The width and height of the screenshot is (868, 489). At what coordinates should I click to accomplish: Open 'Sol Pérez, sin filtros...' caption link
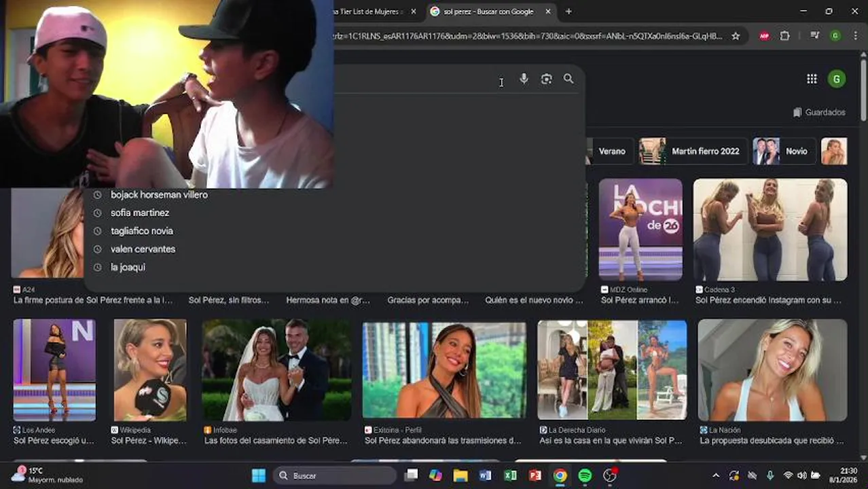229,300
